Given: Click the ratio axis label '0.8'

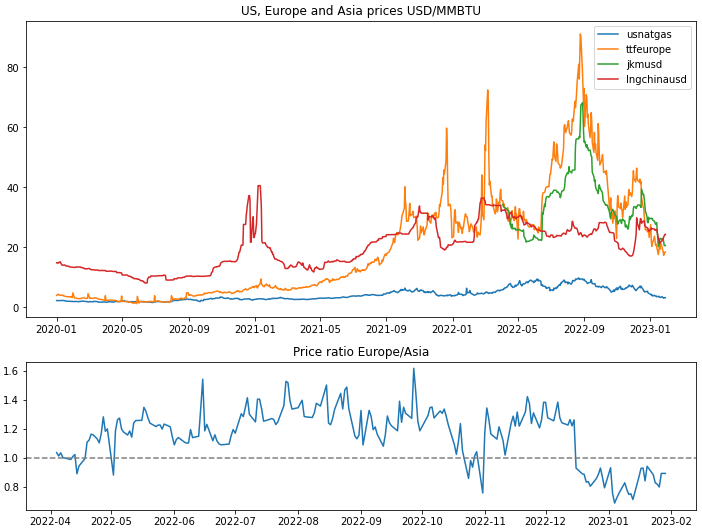Looking at the screenshot, I should pos(11,488).
